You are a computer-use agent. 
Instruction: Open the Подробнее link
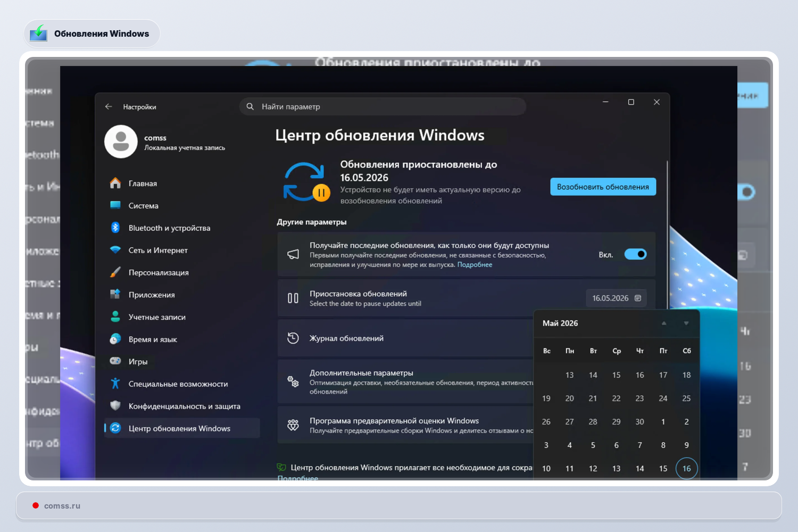(474, 264)
